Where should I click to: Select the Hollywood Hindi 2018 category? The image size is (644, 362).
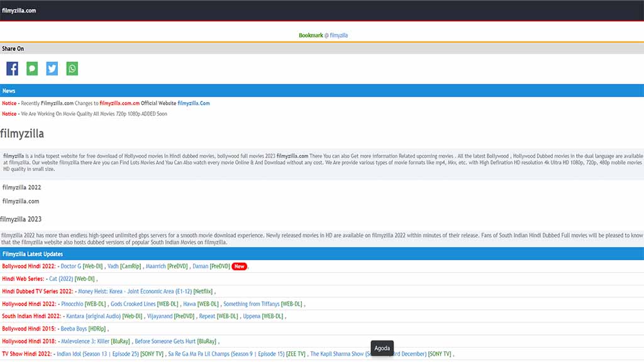click(x=29, y=341)
